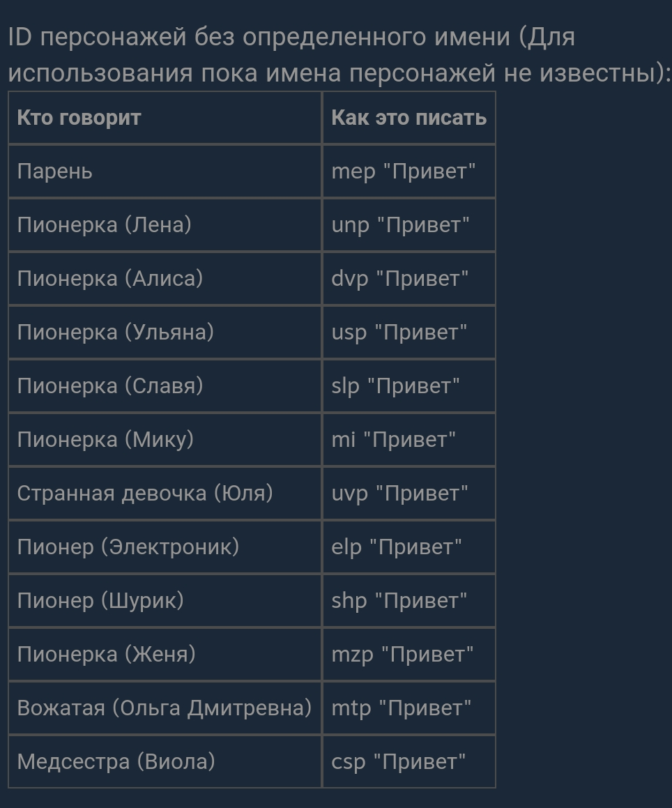Click the code cell unp "Привет"
This screenshot has height=808, width=672.
(400, 225)
